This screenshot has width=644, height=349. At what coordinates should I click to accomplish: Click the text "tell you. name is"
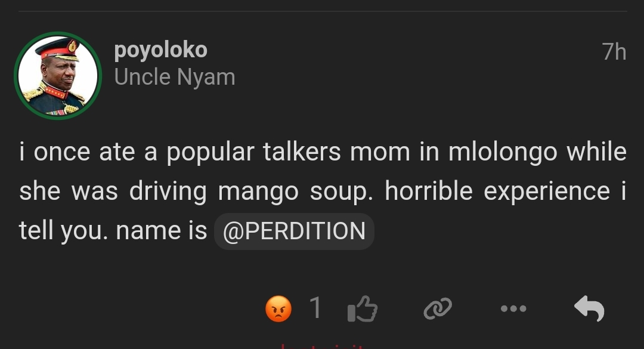[113, 231]
